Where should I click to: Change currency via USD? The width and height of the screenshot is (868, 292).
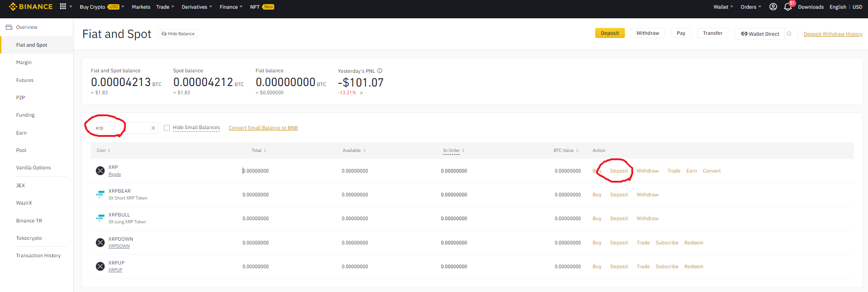(x=857, y=7)
